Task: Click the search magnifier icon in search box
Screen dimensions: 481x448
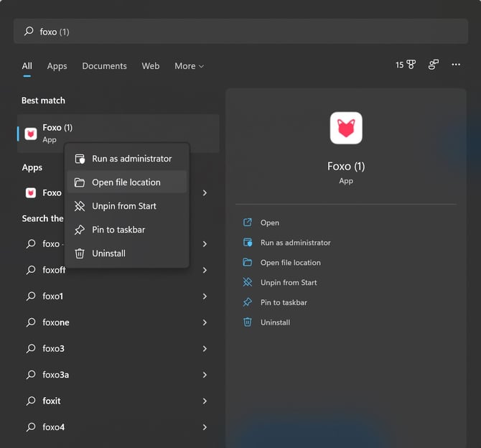Action: (29, 31)
